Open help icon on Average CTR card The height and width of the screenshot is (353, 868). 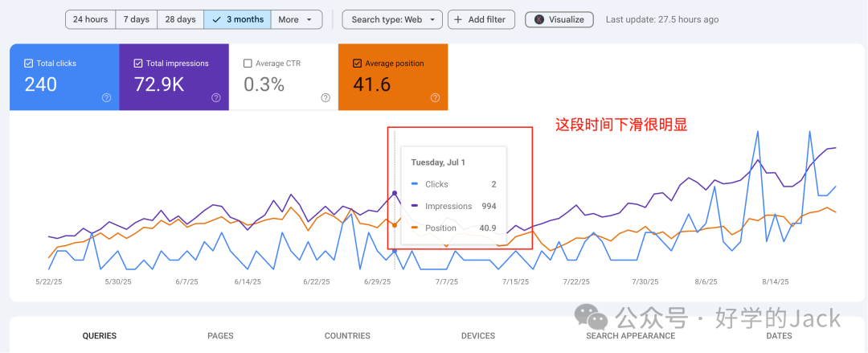point(325,97)
